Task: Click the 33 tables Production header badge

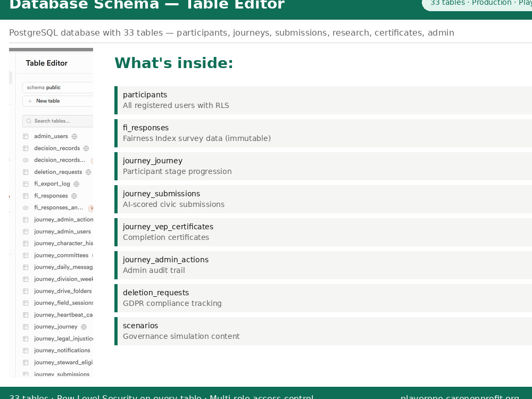Action: (477, 3)
